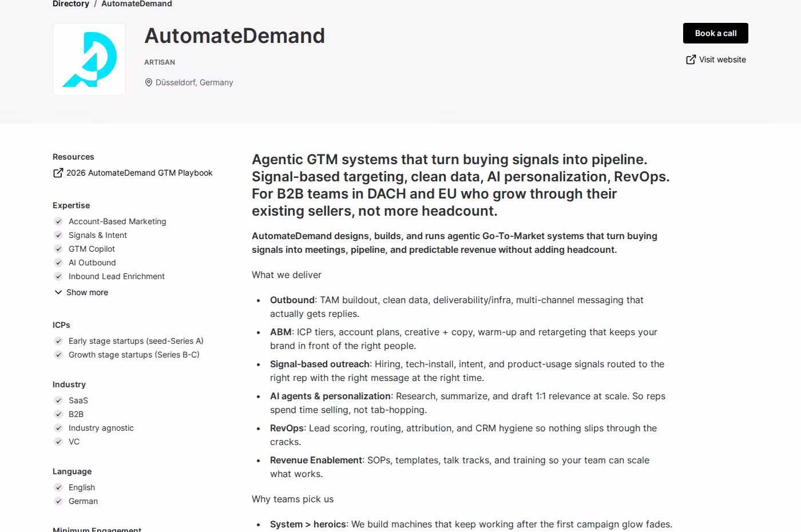Click the check icon beside Early stage startups
This screenshot has height=532, width=801.
58,341
